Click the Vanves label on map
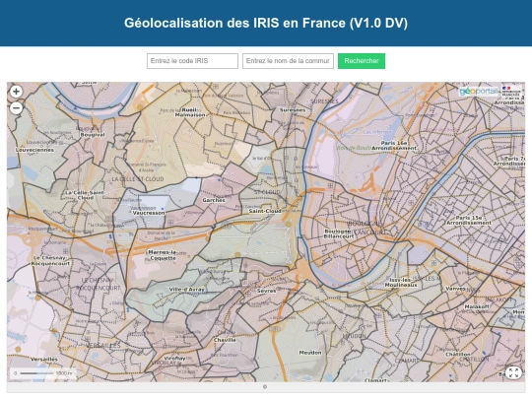The width and height of the screenshot is (532, 399). point(455,289)
